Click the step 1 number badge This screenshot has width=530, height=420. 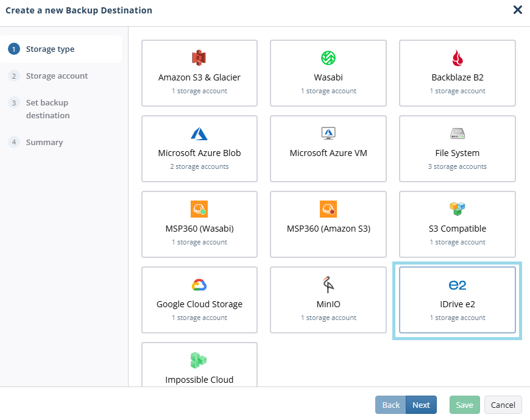tap(14, 49)
